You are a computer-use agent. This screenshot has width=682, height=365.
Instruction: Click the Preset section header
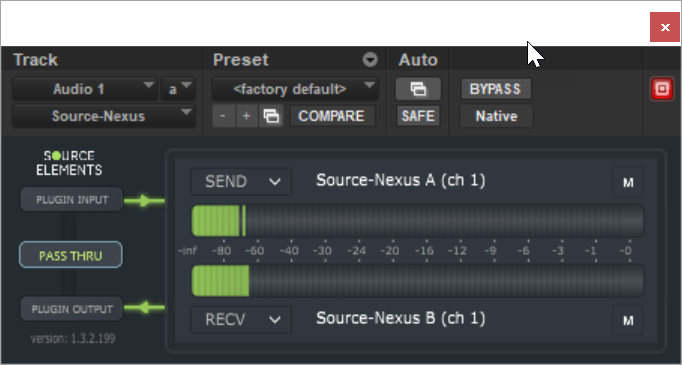241,60
